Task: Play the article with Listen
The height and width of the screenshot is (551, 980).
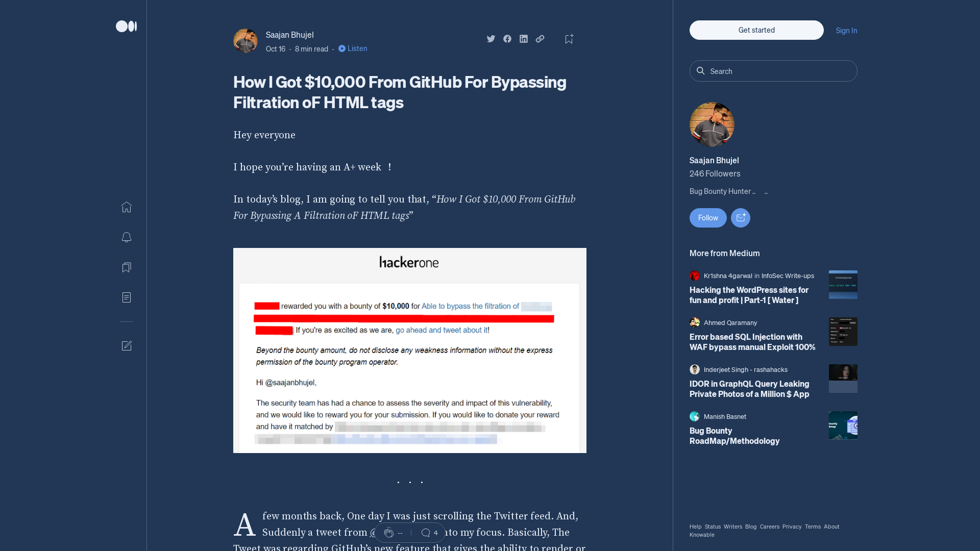Action: pyautogui.click(x=353, y=48)
